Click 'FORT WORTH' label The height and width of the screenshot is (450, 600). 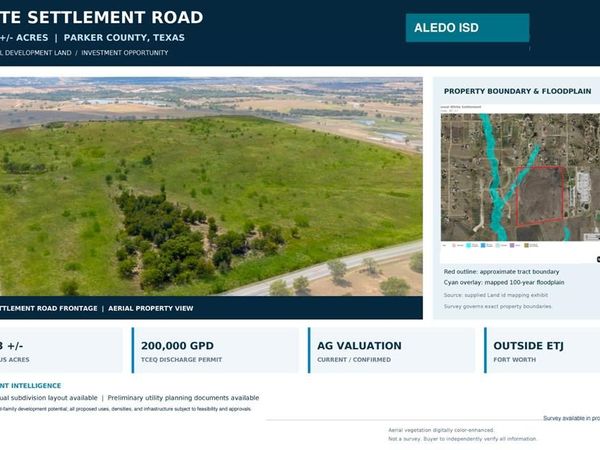515,360
